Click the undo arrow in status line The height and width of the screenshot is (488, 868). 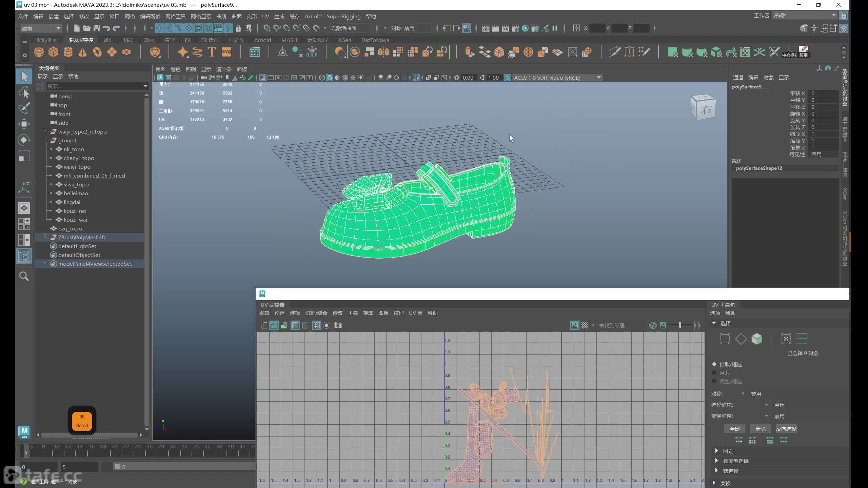(x=106, y=28)
